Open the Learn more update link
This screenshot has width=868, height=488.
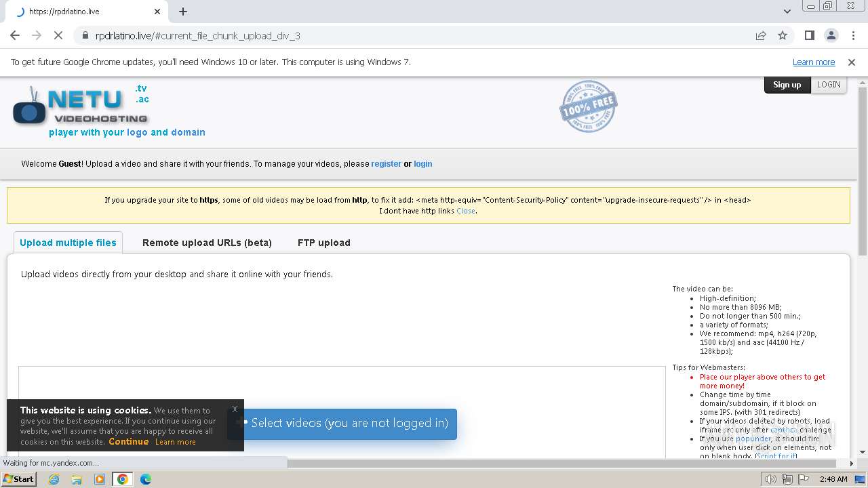(x=814, y=62)
